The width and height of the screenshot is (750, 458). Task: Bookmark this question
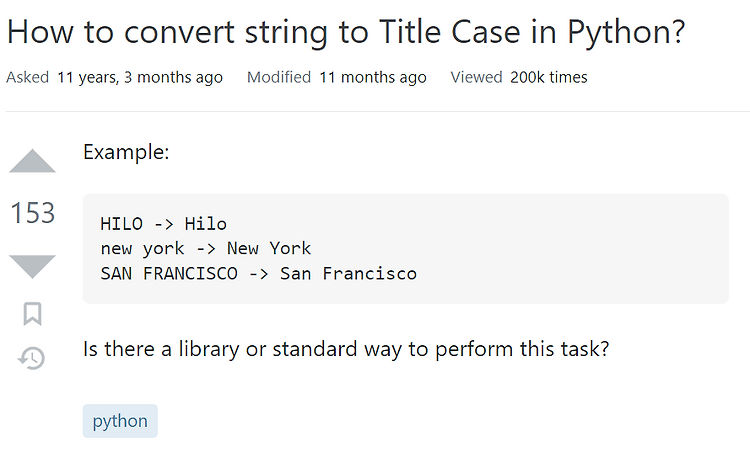tap(32, 314)
